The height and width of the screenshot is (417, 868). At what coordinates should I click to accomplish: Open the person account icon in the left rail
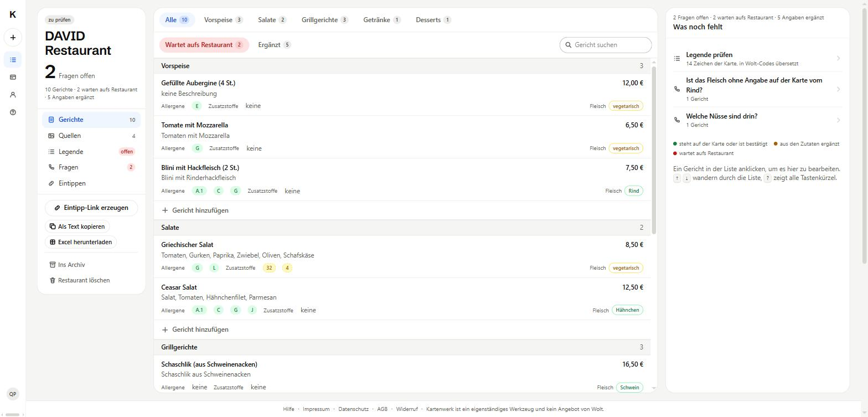pos(13,95)
